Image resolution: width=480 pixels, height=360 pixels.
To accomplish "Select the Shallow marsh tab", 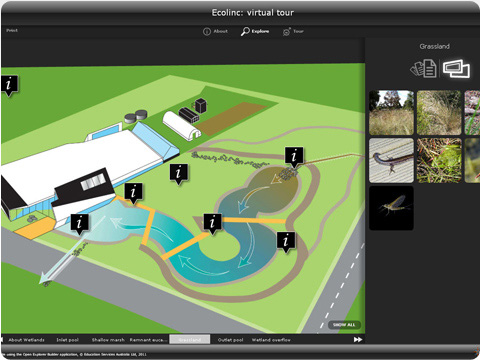I will click(108, 340).
